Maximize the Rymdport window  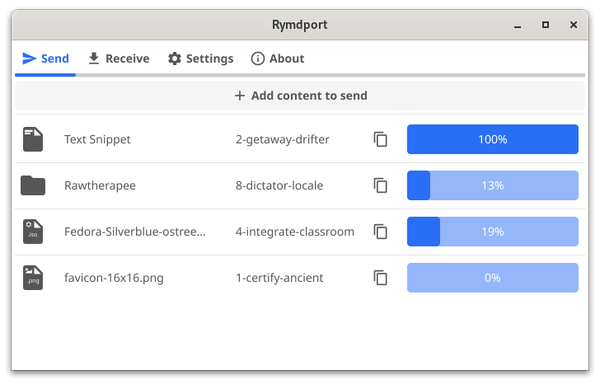coord(545,25)
